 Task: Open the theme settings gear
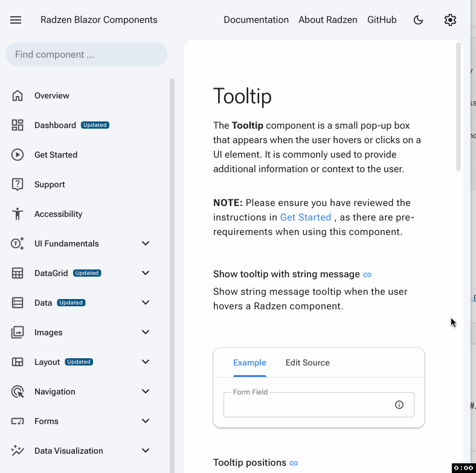(x=450, y=20)
